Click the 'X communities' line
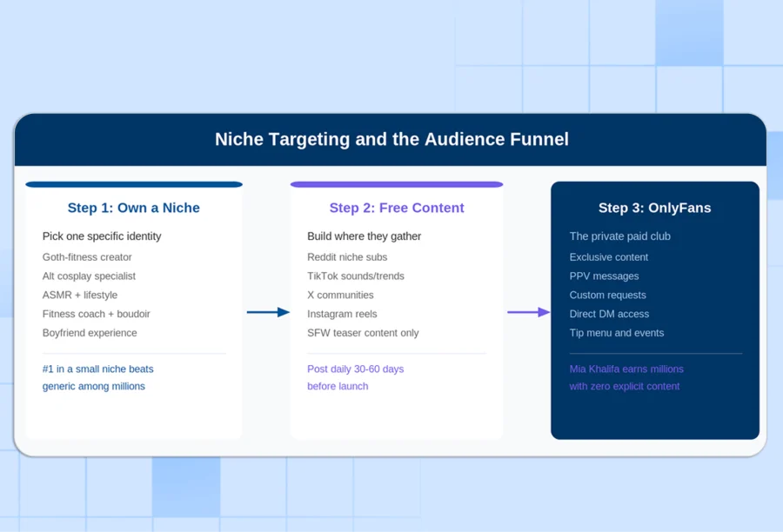The width and height of the screenshot is (783, 532). pos(340,295)
